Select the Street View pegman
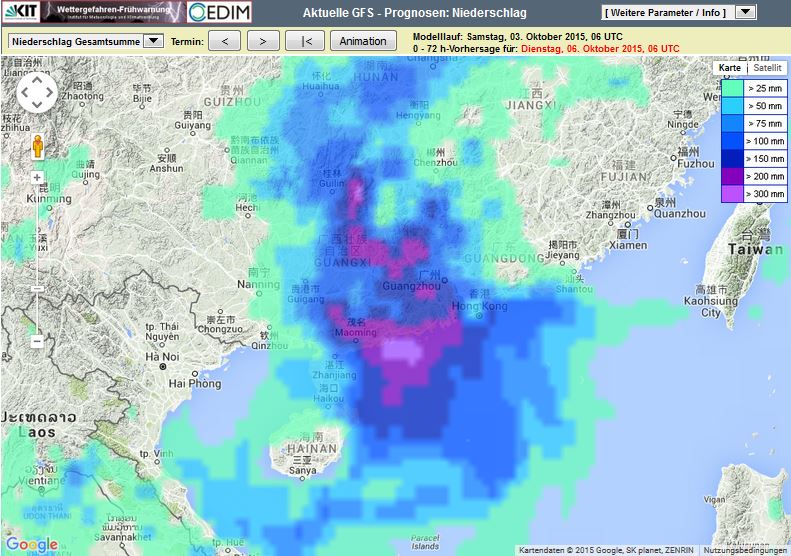This screenshot has height=556, width=791. tap(38, 147)
